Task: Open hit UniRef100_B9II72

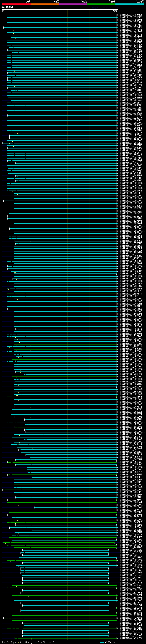Action: (x=131, y=37)
